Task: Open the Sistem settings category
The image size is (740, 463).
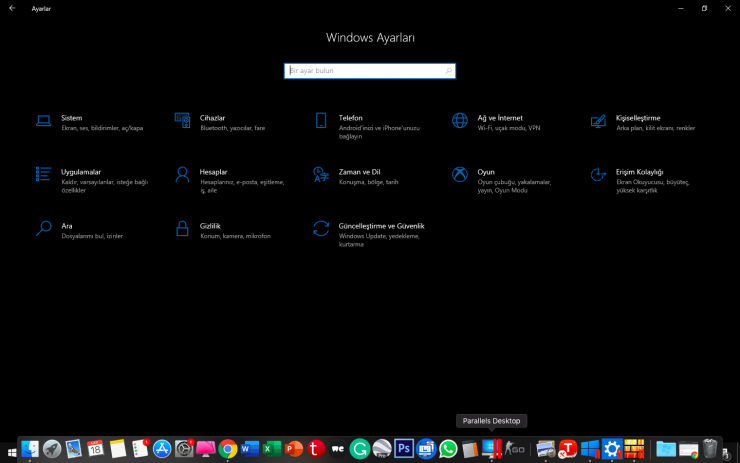Action: (90, 122)
